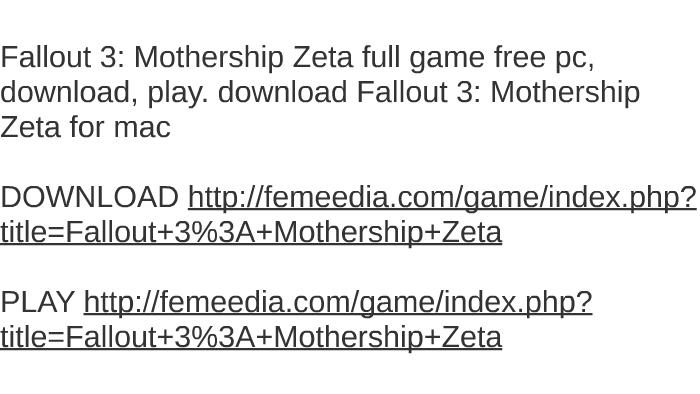Click the word 'Zeta' in the first text line

point(322,58)
